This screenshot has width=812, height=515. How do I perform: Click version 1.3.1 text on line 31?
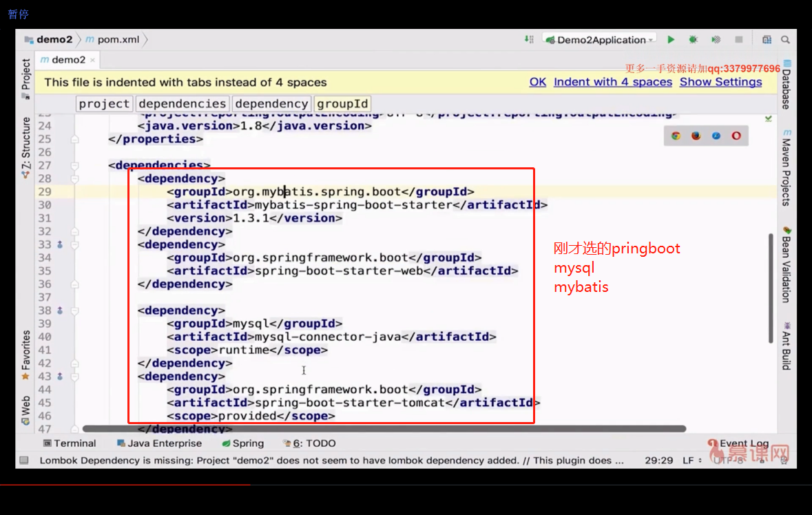(251, 218)
